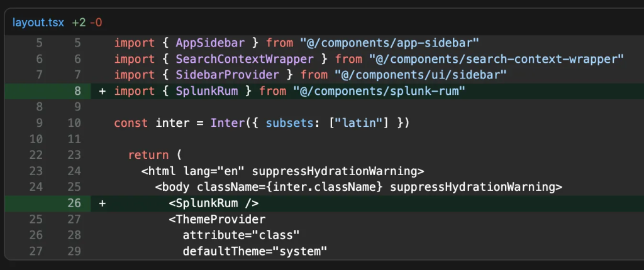Click the defaultTheme="system" attribute
644x270 pixels.
(255, 252)
